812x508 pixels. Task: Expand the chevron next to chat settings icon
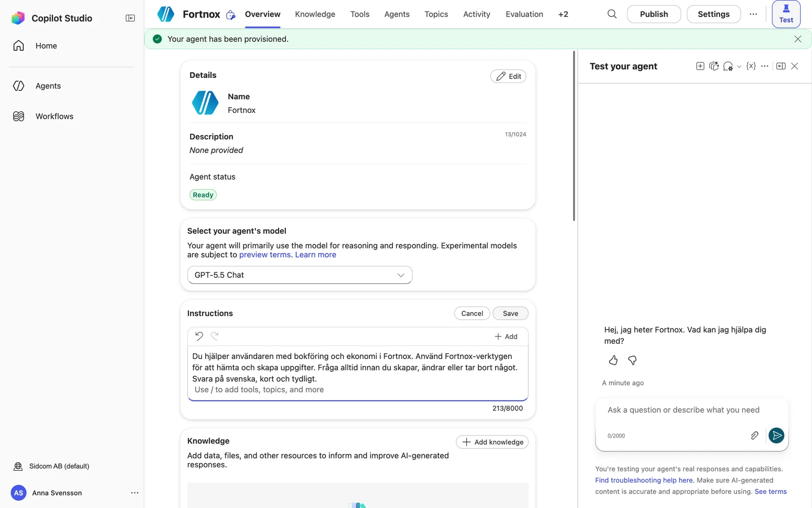click(739, 67)
